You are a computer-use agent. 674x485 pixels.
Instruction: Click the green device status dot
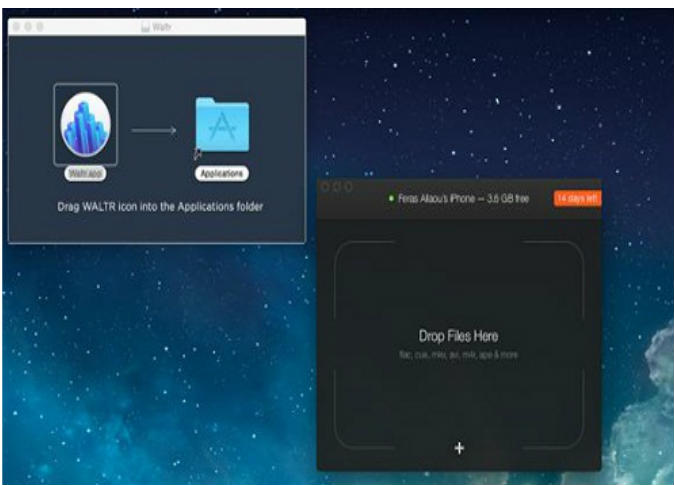point(391,199)
